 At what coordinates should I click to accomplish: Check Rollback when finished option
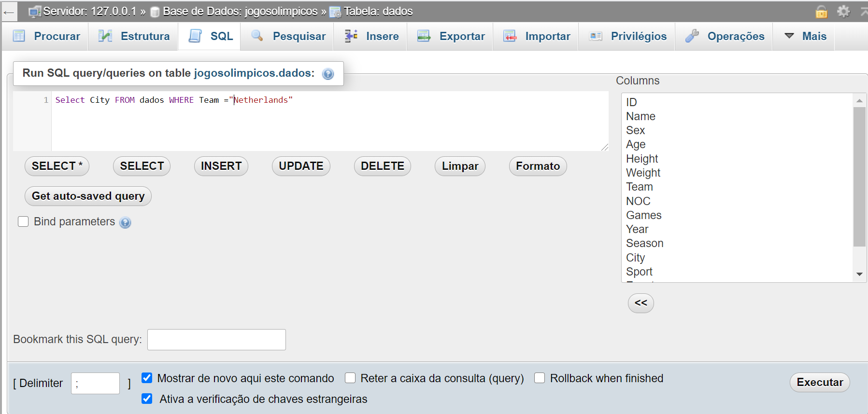coord(540,378)
